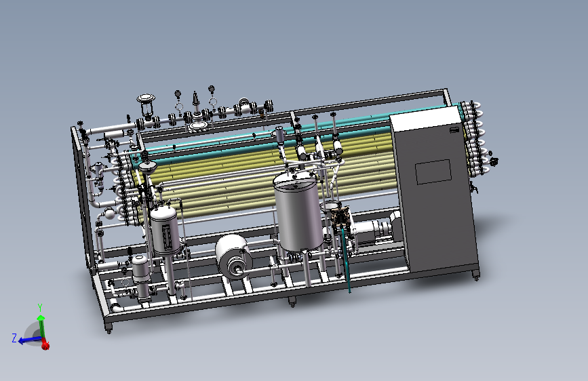Select the teal vertical rod below the pump
The image size is (588, 381).
[x=346, y=259]
